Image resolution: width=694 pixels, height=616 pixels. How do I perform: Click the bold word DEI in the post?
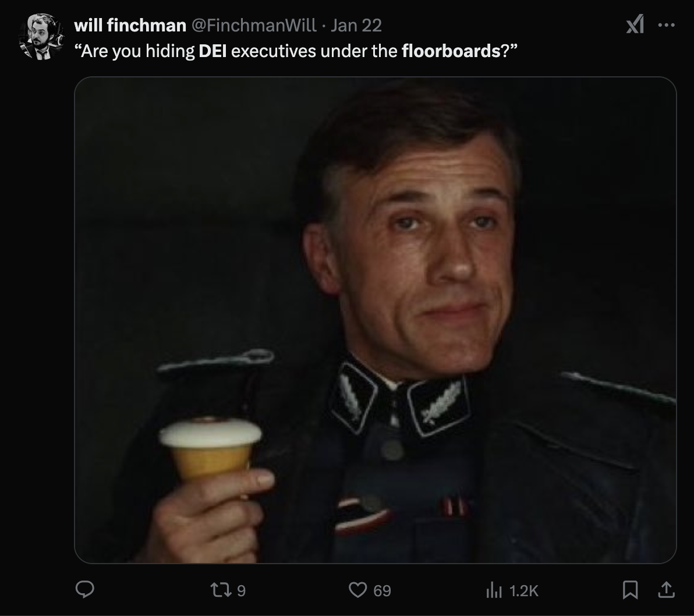coord(213,51)
